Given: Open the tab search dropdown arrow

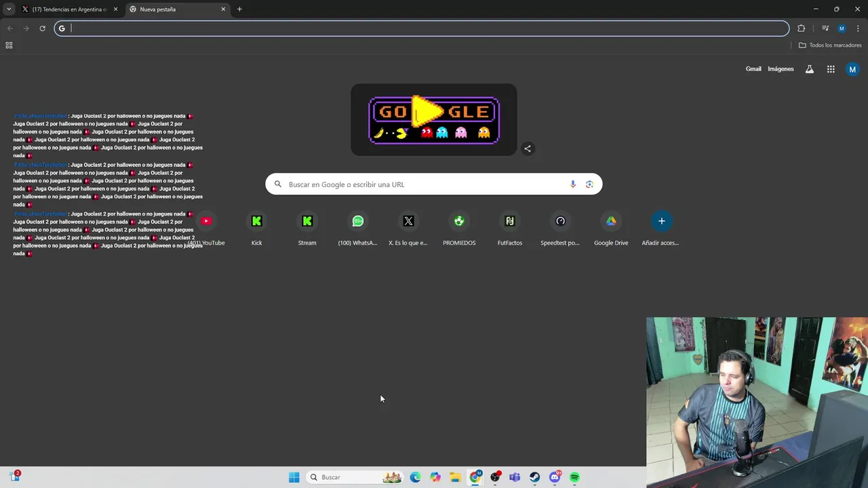Looking at the screenshot, I should [9, 9].
